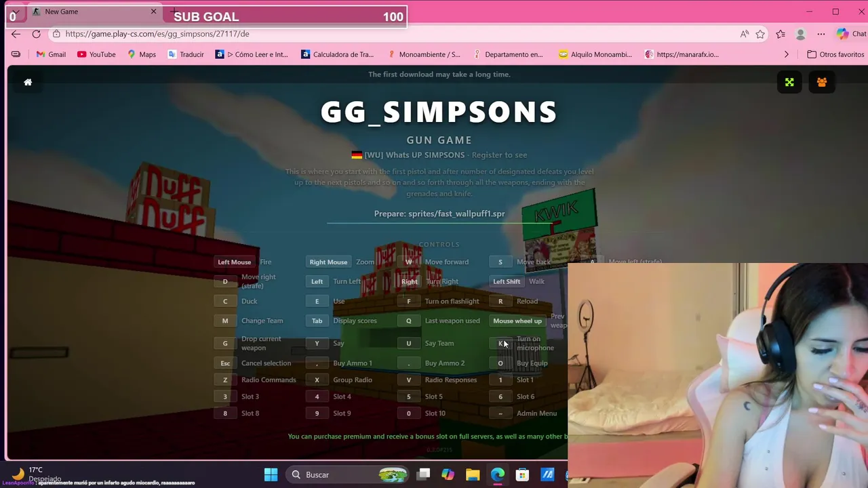Click the Mouse wheel up key

point(517,321)
